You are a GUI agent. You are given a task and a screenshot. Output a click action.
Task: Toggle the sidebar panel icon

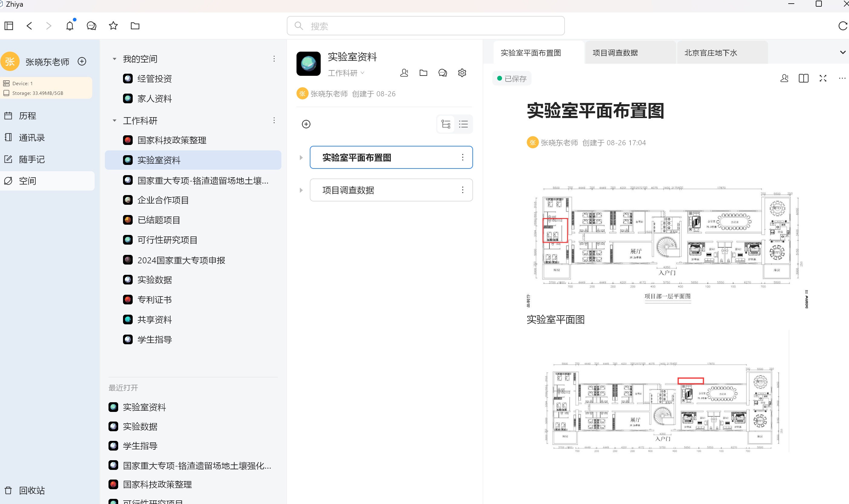[x=9, y=26]
